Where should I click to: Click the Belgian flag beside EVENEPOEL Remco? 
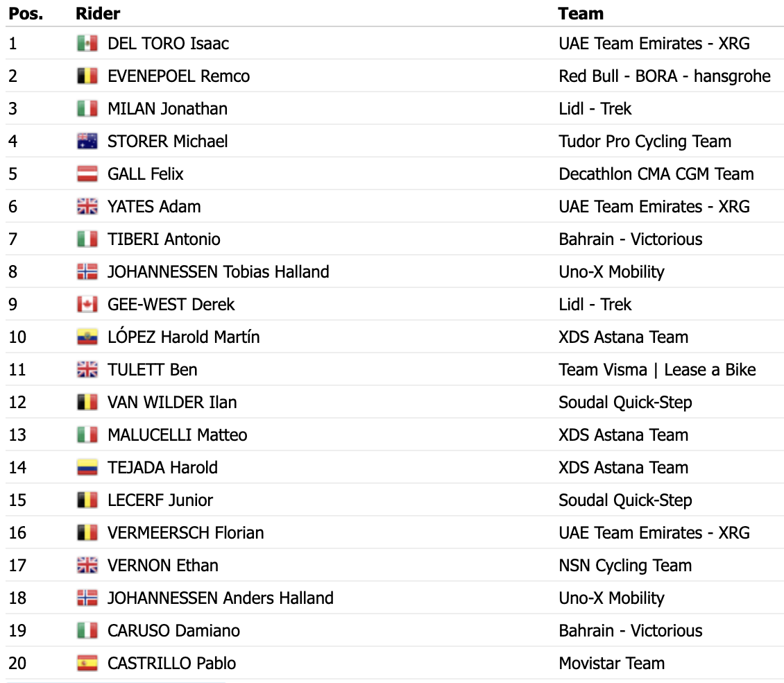coord(87,76)
